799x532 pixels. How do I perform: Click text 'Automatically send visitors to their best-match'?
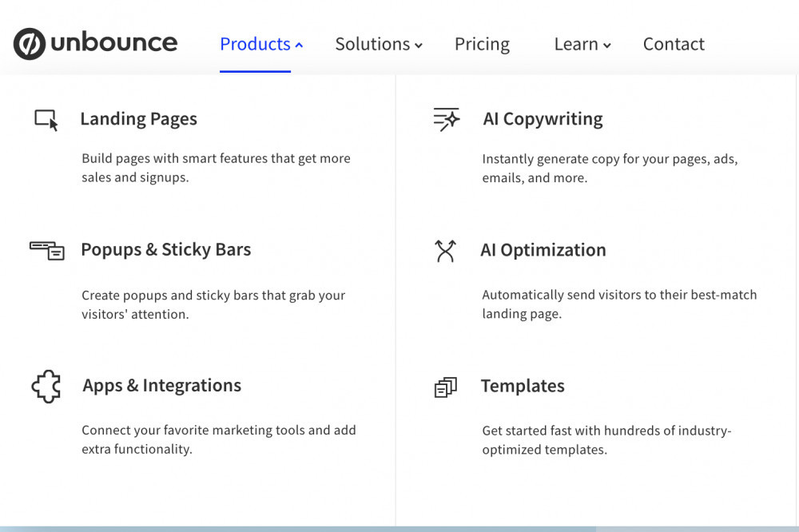[620, 295]
